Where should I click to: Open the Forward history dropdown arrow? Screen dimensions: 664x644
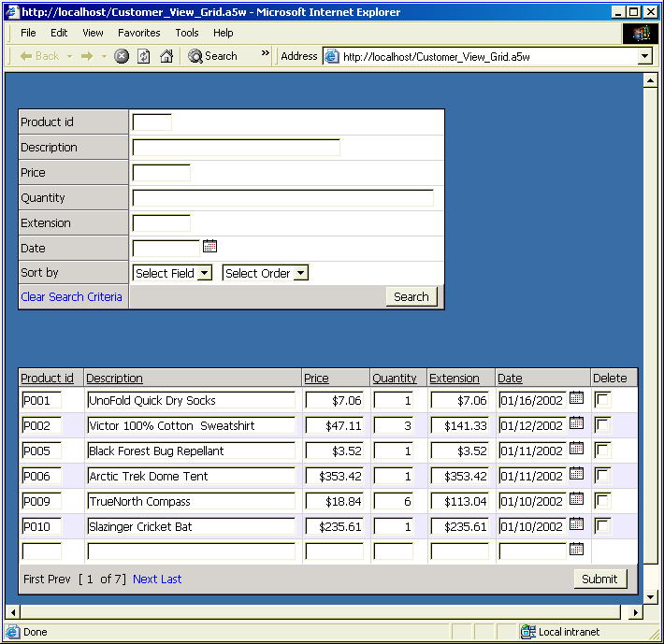pyautogui.click(x=104, y=56)
